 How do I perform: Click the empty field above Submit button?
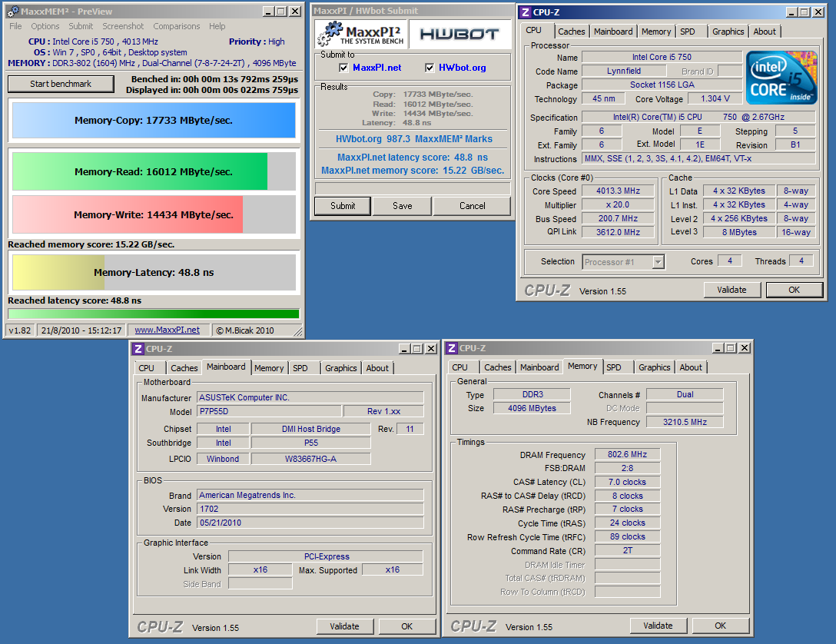413,188
